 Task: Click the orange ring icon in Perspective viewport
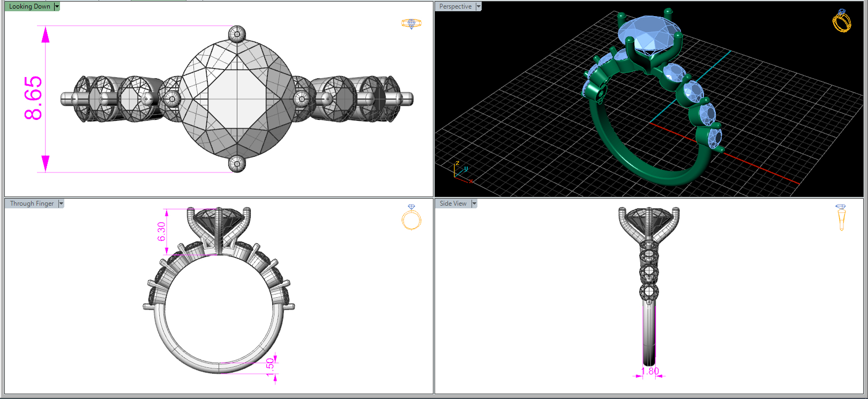(842, 20)
